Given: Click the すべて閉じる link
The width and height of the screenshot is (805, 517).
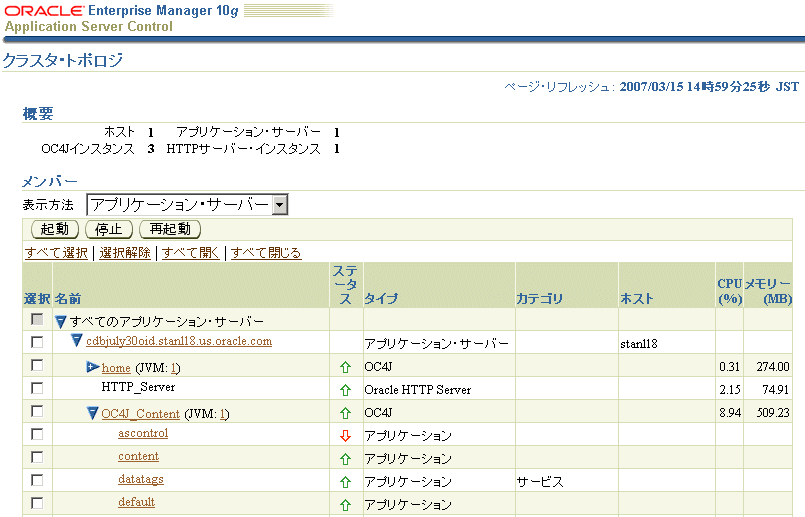Looking at the screenshot, I should (x=266, y=253).
